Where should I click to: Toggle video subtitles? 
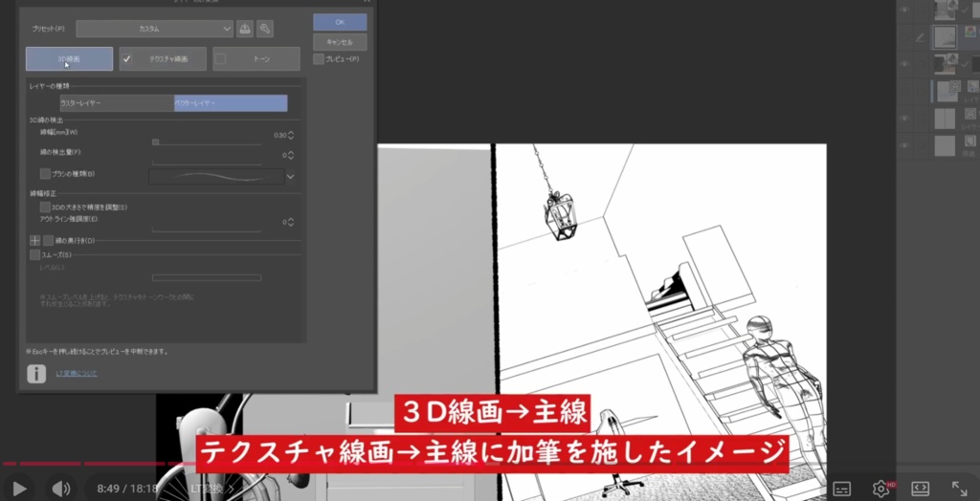tap(842, 489)
